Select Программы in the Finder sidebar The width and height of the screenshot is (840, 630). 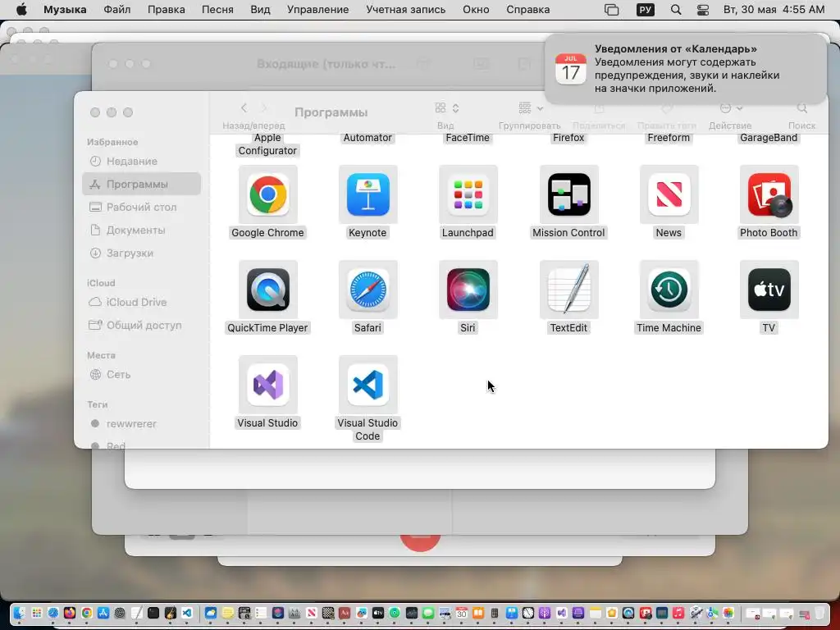pyautogui.click(x=141, y=185)
